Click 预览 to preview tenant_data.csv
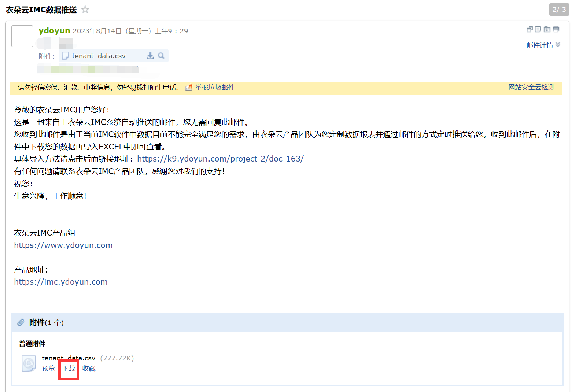 [48, 369]
